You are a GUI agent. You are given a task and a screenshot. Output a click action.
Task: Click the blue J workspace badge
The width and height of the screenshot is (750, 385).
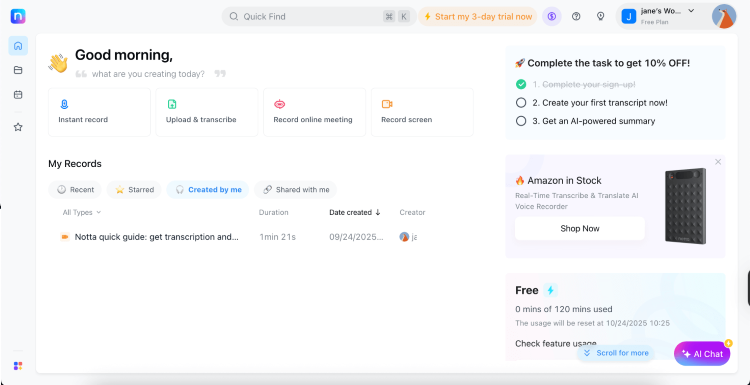[629, 16]
